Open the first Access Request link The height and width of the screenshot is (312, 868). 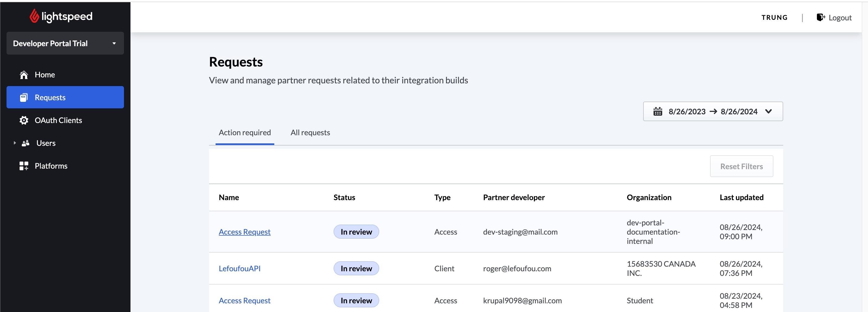(245, 232)
